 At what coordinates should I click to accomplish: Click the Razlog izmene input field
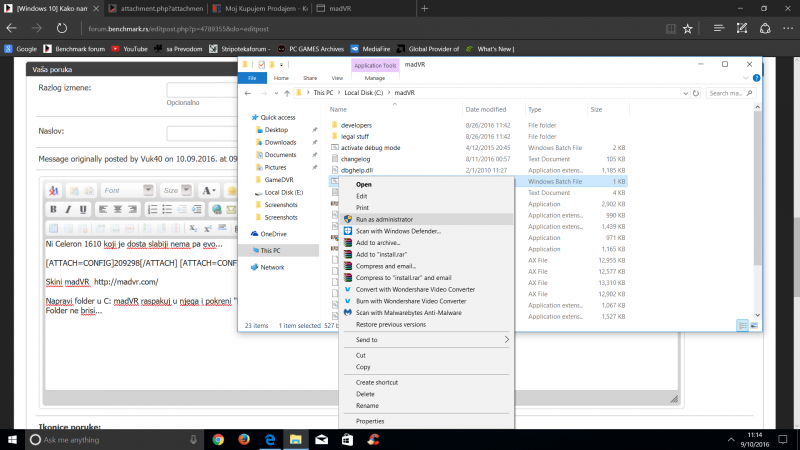click(x=202, y=90)
